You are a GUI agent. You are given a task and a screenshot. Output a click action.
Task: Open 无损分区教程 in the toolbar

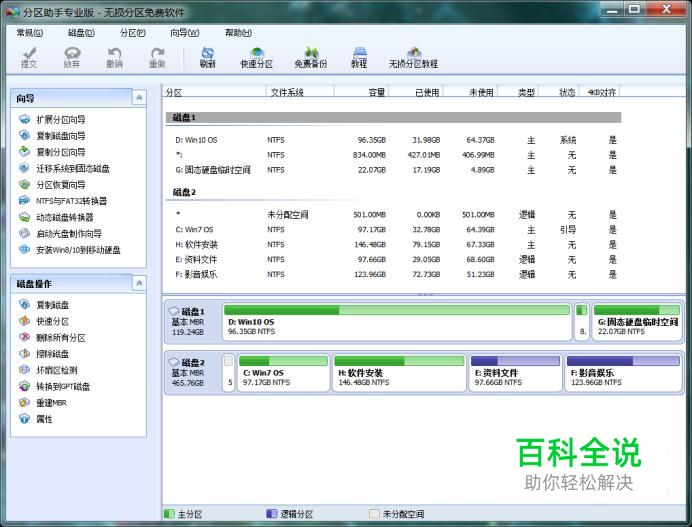coord(413,56)
